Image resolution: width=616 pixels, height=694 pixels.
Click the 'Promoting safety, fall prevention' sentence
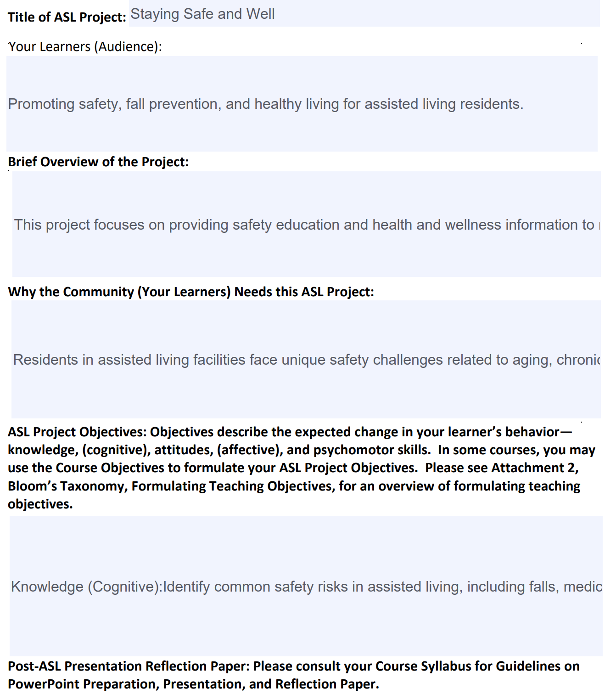coord(266,104)
